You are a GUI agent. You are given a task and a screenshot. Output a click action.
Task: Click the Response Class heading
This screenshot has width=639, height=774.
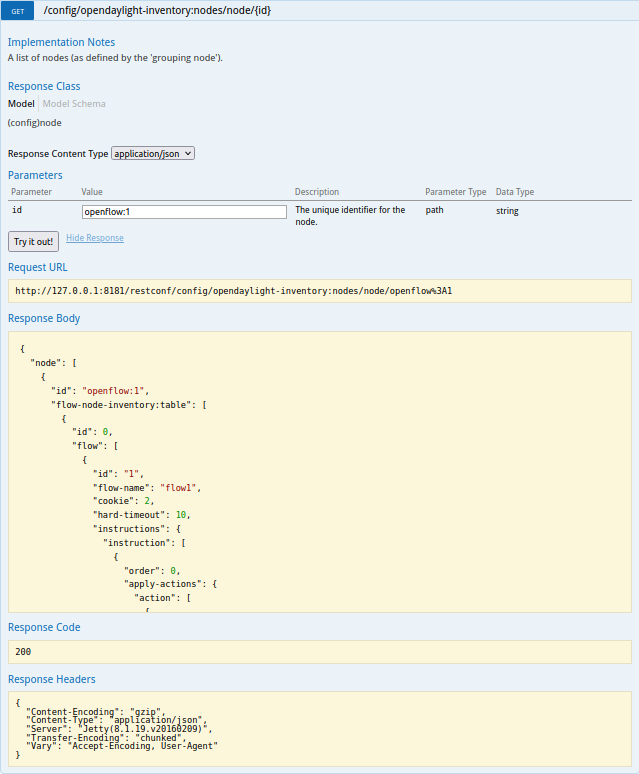pyautogui.click(x=44, y=87)
